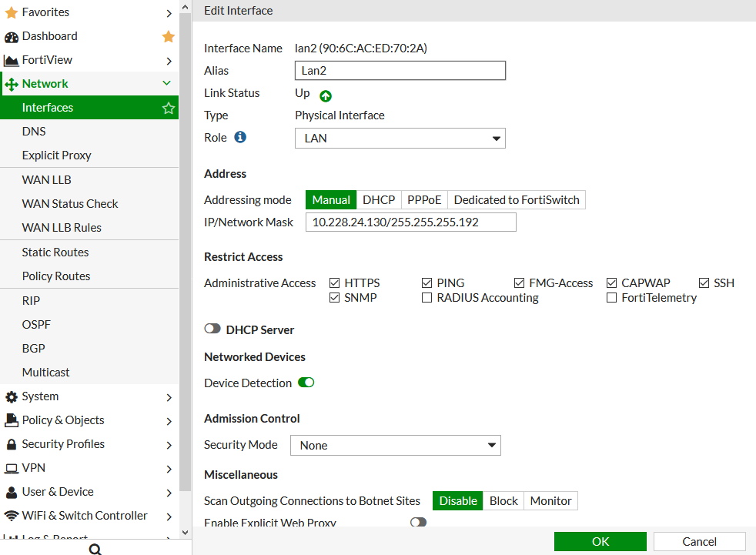Image resolution: width=756 pixels, height=555 pixels.
Task: Toggle Enable Explicit Web Proxy switch
Action: point(419,522)
